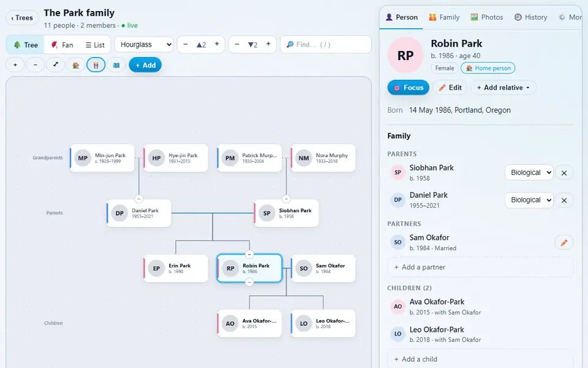Viewport: 588px width, 368px height.
Task: Open the Hourglass layout dropdown
Action: coord(144,45)
